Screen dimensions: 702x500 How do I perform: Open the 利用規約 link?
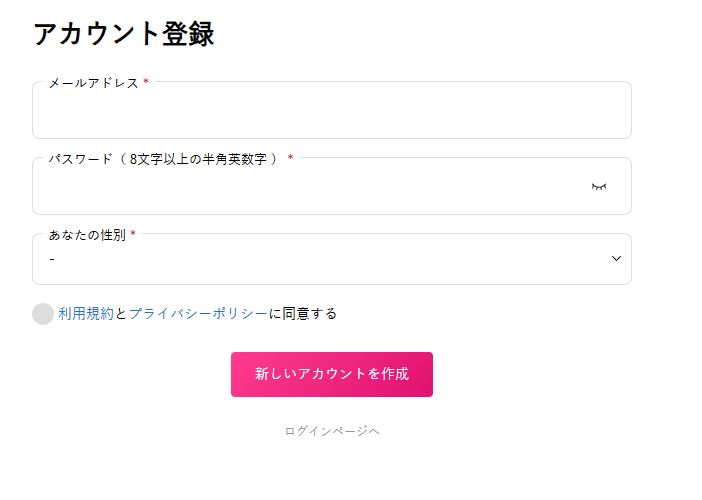coord(86,314)
